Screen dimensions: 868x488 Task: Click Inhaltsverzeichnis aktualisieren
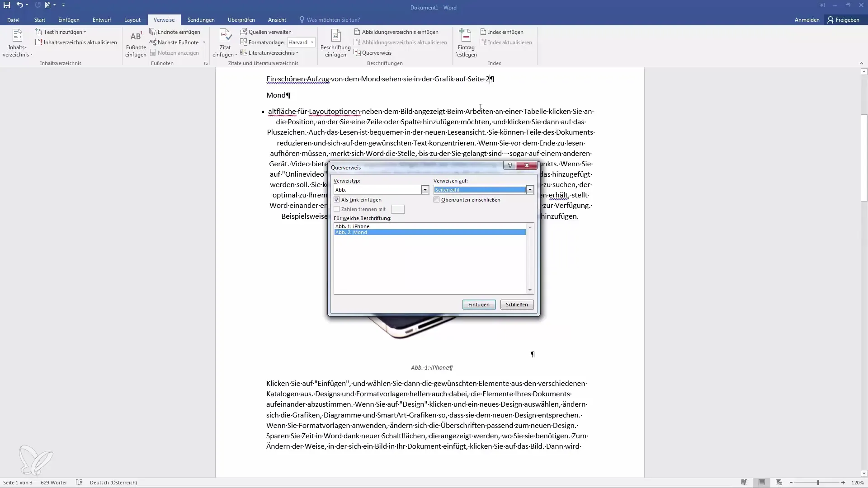point(76,42)
